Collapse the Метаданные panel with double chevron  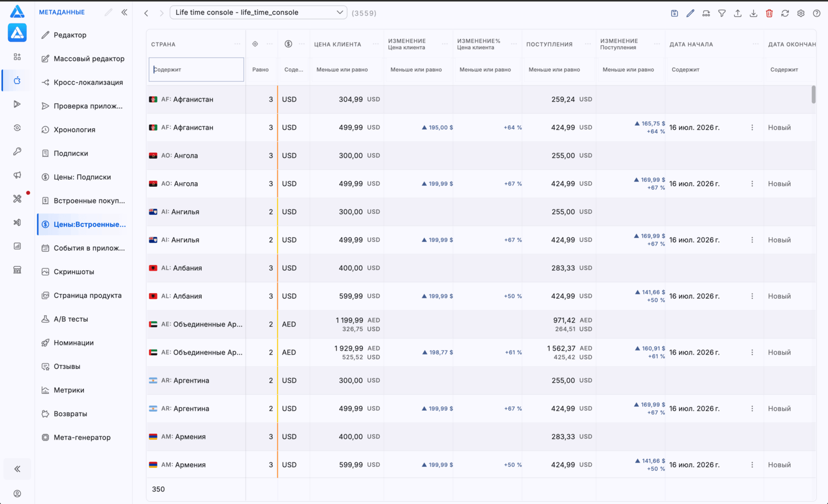coord(124,12)
